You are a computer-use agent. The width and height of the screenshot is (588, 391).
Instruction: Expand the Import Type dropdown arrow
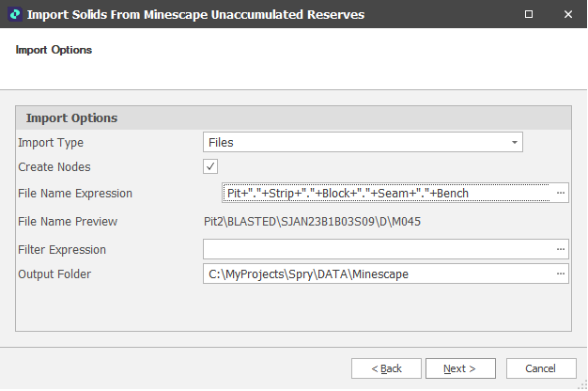coord(514,142)
